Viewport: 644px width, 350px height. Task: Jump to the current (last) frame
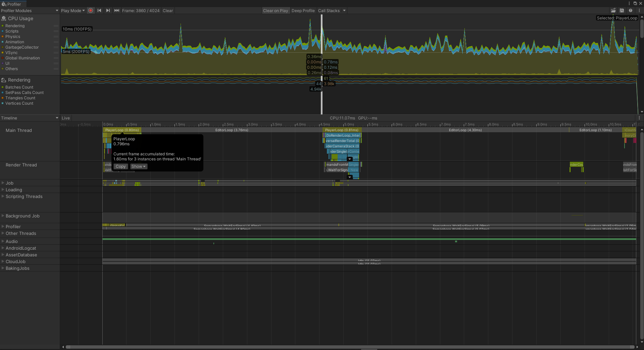tap(116, 10)
